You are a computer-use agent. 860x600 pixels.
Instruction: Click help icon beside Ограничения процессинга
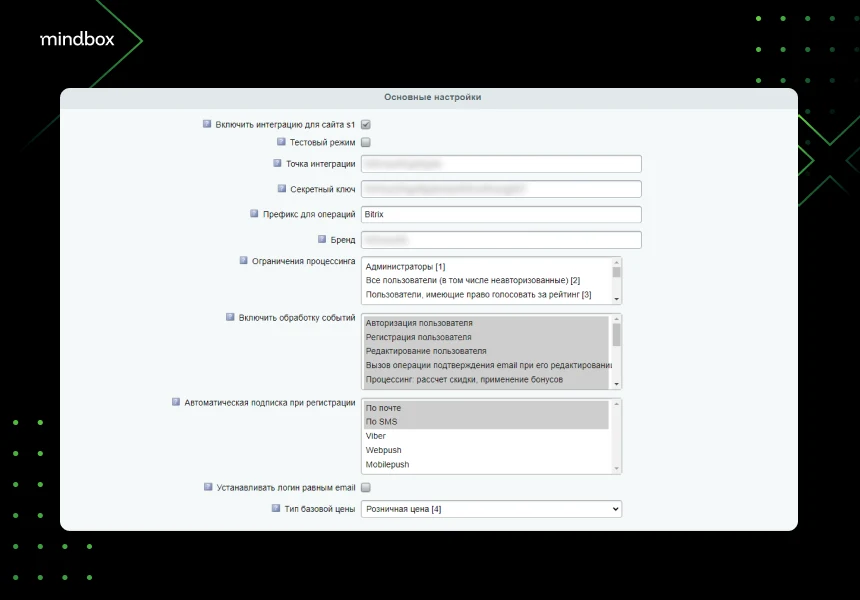[x=244, y=261]
